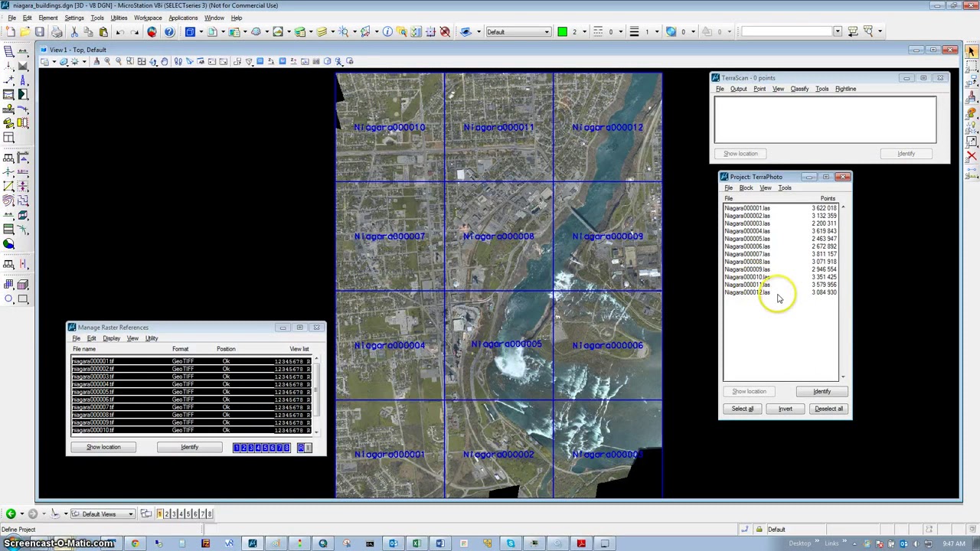Image resolution: width=980 pixels, height=551 pixels.
Task: Toggle view 8 button in view groups bar
Action: click(210, 514)
